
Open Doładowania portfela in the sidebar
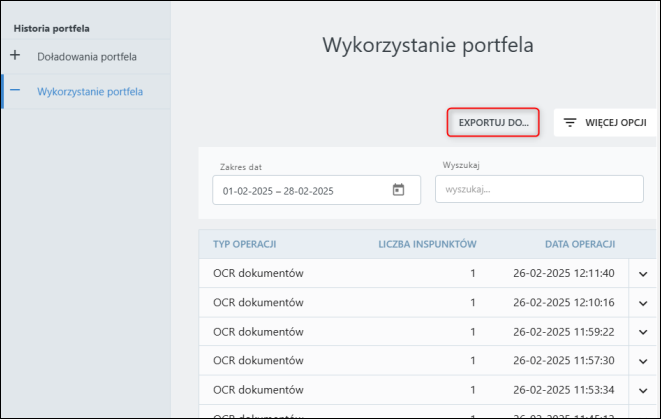[86, 56]
